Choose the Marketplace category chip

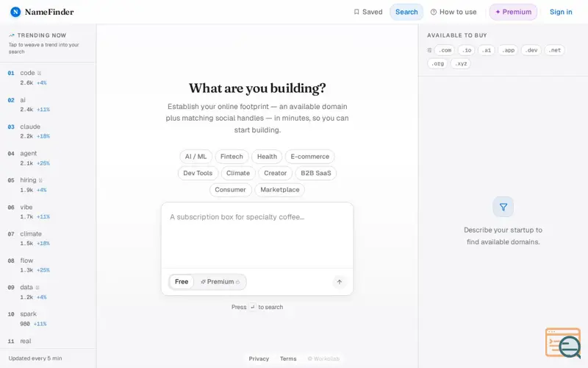(x=280, y=190)
